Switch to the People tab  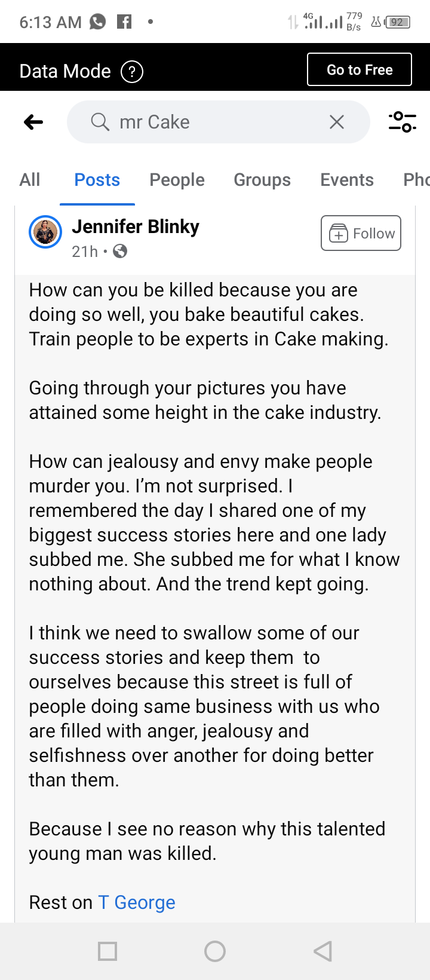177,180
